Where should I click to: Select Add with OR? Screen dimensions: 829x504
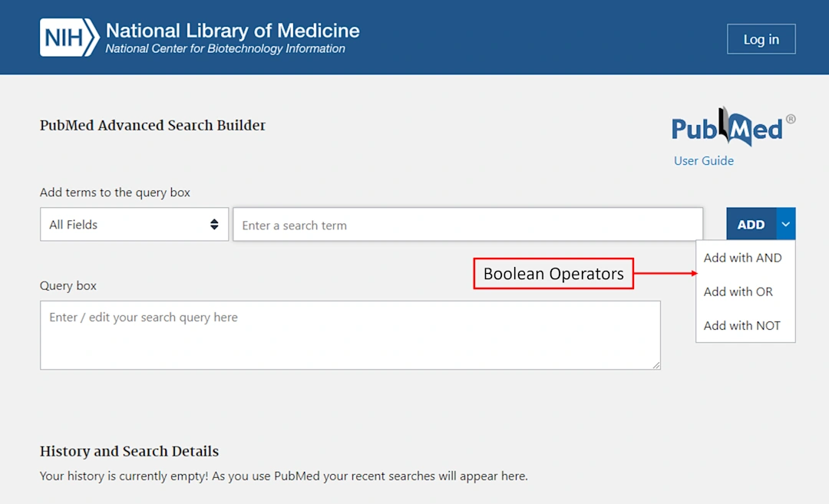[738, 292]
